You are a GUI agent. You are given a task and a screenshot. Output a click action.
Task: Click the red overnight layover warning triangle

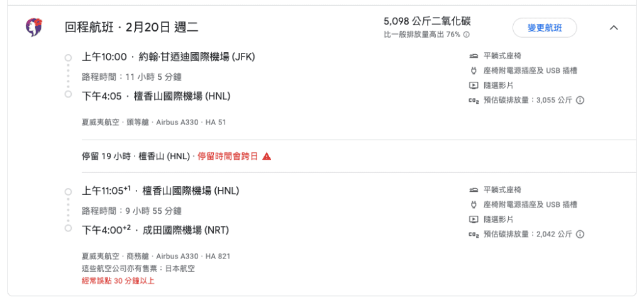[x=267, y=156]
